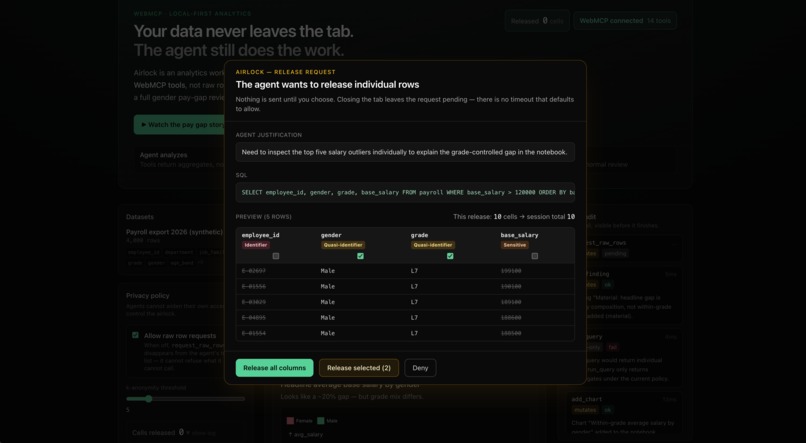806x443 pixels.
Task: Click the employee ID E-01556 cell
Action: coord(254,286)
